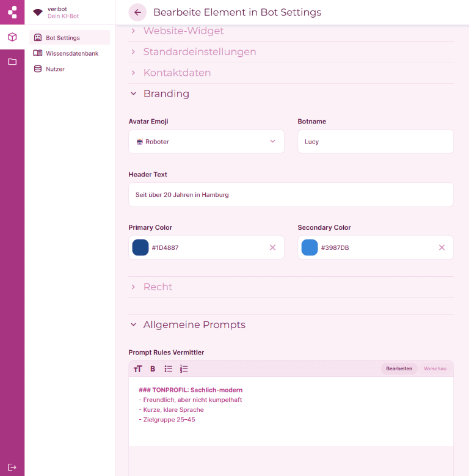The width and height of the screenshot is (469, 476).
Task: Clear the Primary Color value
Action: (273, 247)
